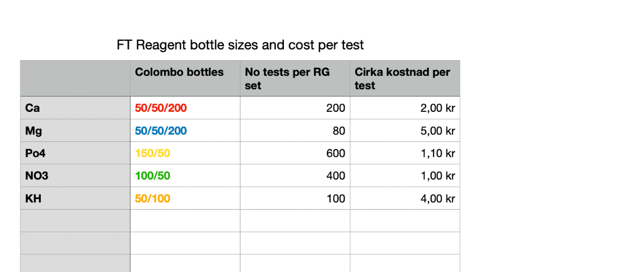Click the empty top-left header cell

[75, 78]
